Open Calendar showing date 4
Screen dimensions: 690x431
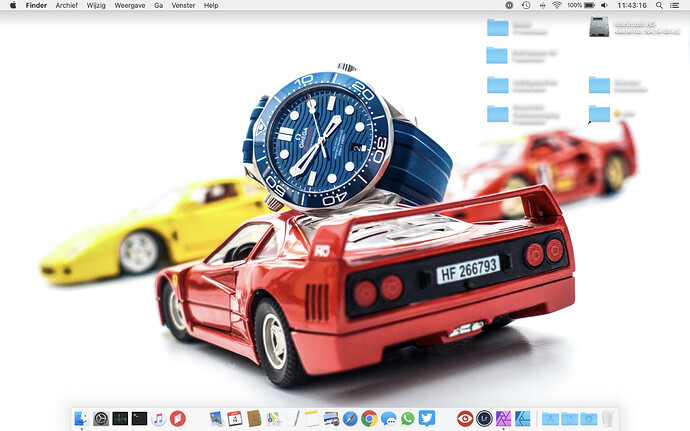click(235, 418)
